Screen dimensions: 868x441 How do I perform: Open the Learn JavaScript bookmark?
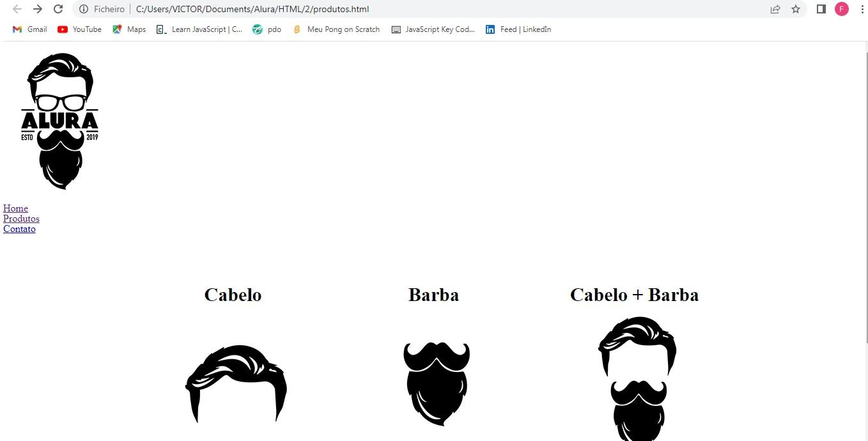click(199, 29)
